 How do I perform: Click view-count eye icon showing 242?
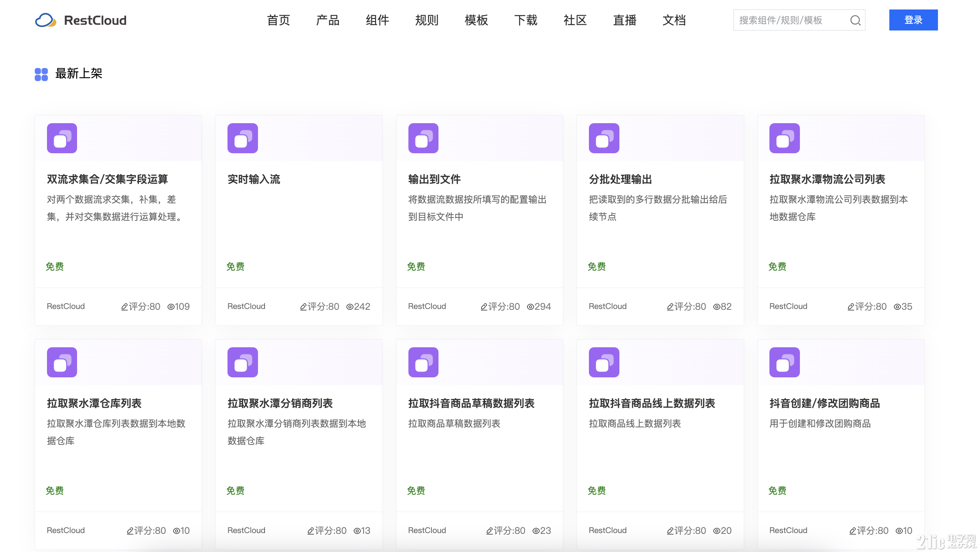pos(350,306)
